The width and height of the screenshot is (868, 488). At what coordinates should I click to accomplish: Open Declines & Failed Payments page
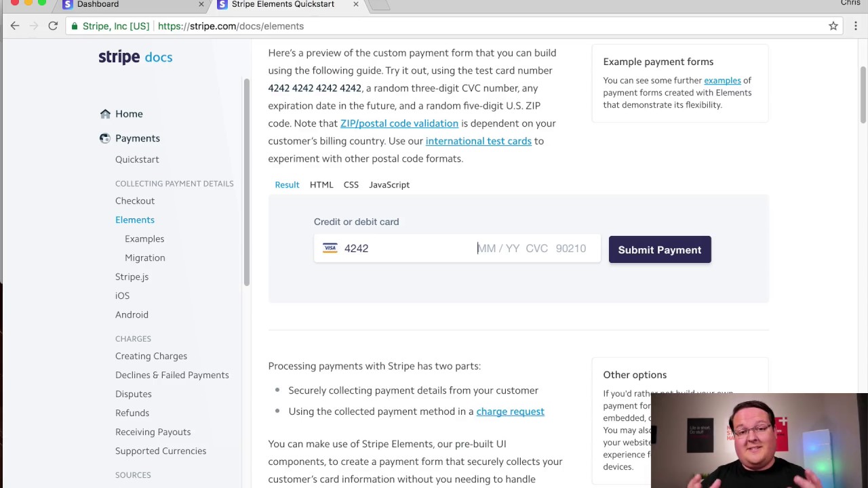pyautogui.click(x=172, y=375)
